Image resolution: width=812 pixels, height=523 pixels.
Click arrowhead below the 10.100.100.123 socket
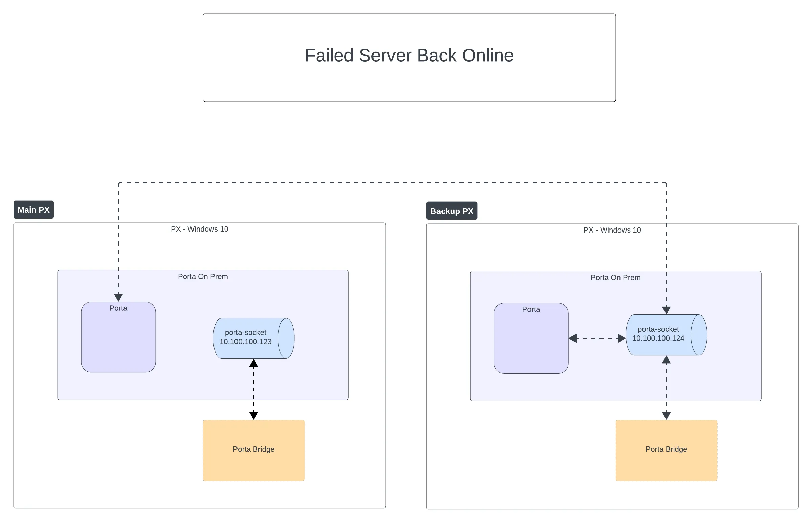(x=253, y=363)
